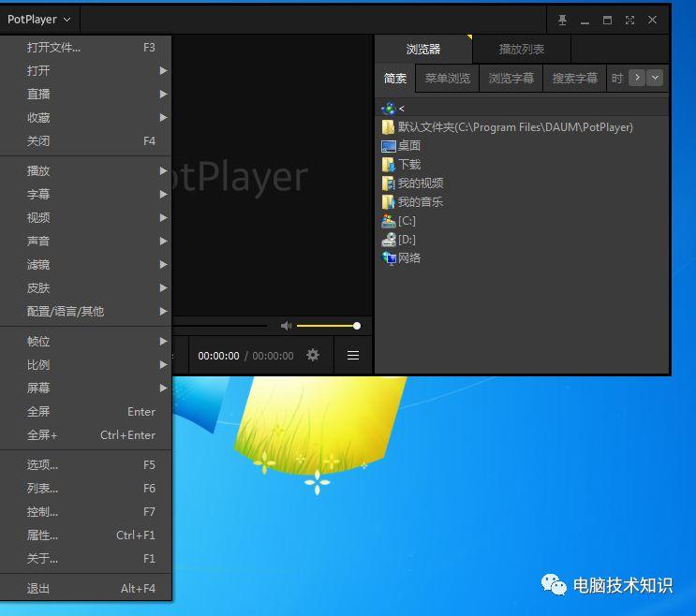Go up a level via the network globe icon
The width and height of the screenshot is (696, 616).
pyautogui.click(x=389, y=109)
